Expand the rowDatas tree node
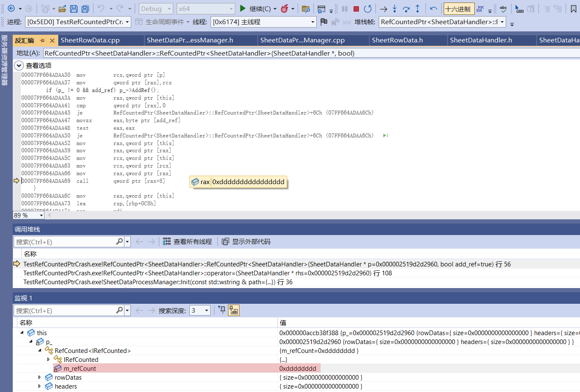Viewport: 580px width, 392px height. click(x=39, y=377)
